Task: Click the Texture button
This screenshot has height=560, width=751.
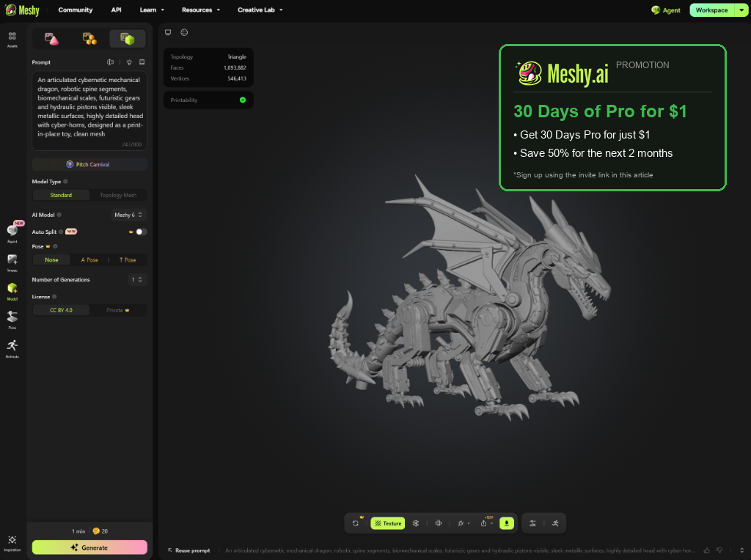Action: 388,523
